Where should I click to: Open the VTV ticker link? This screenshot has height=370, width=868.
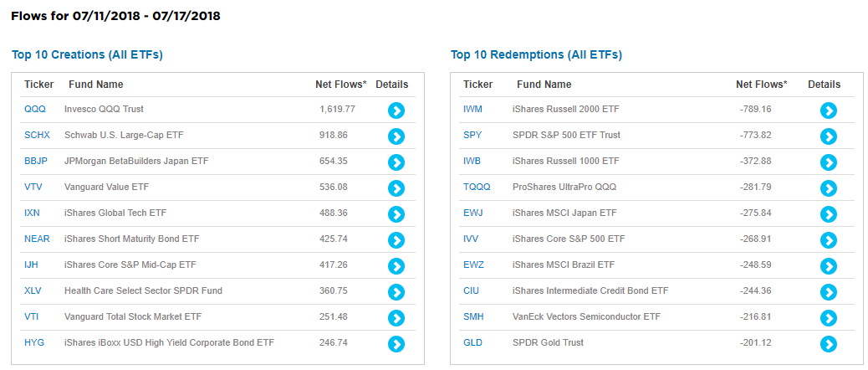pos(33,188)
